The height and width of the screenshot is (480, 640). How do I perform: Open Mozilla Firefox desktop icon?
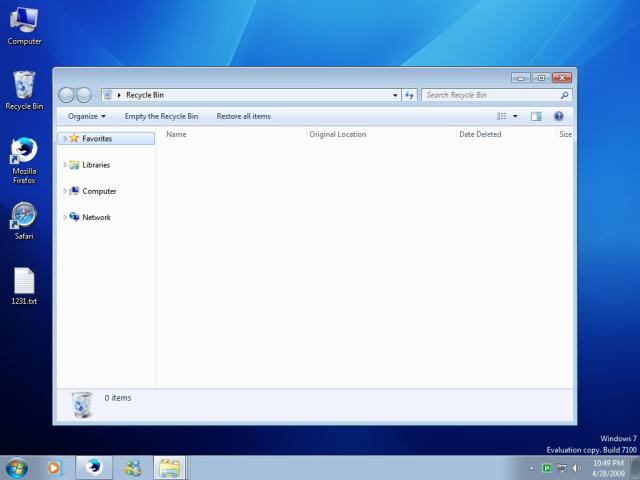[x=24, y=160]
